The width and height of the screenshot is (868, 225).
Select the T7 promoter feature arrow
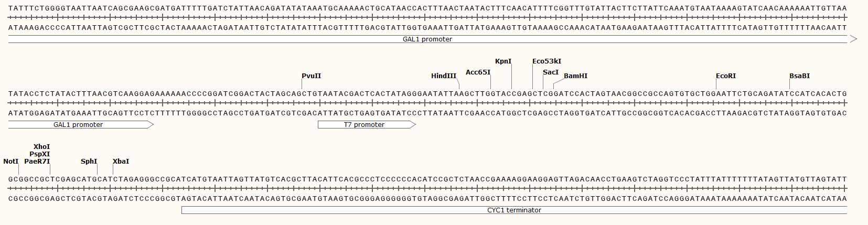coord(367,125)
